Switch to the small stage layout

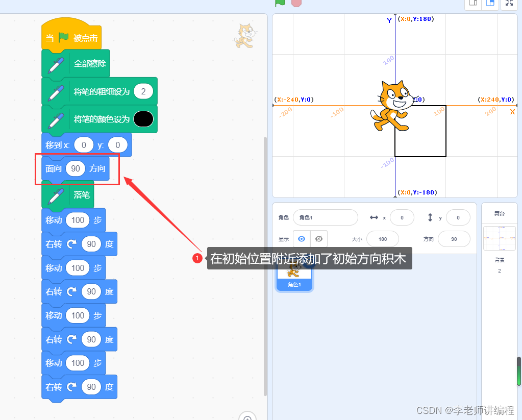(473, 4)
